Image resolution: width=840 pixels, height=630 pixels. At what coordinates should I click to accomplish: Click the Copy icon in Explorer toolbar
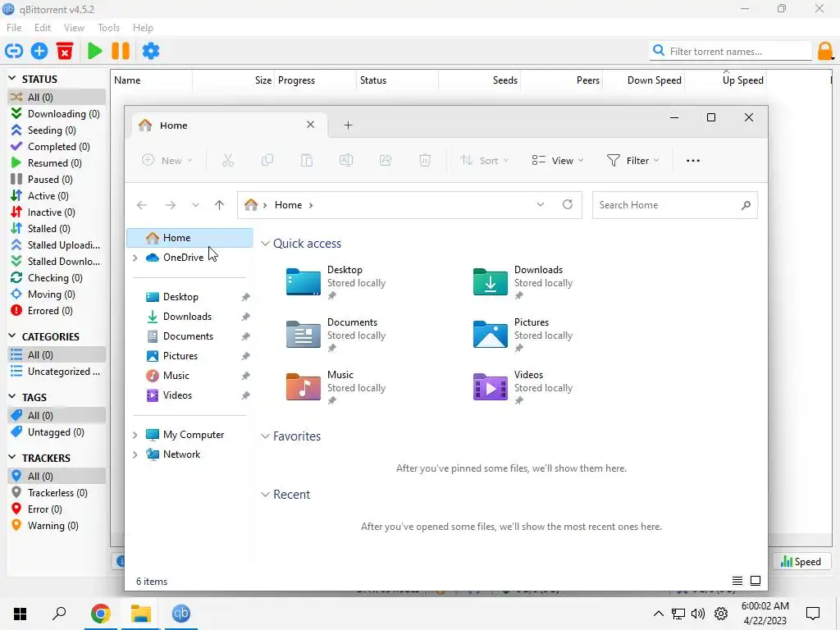tap(267, 161)
